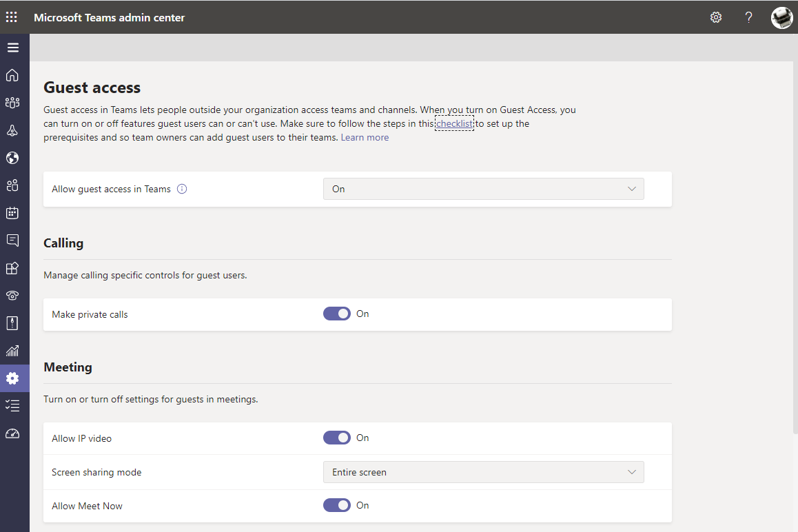The width and height of the screenshot is (798, 532).
Task: Open Voice via the telephone icon
Action: pyautogui.click(x=12, y=296)
